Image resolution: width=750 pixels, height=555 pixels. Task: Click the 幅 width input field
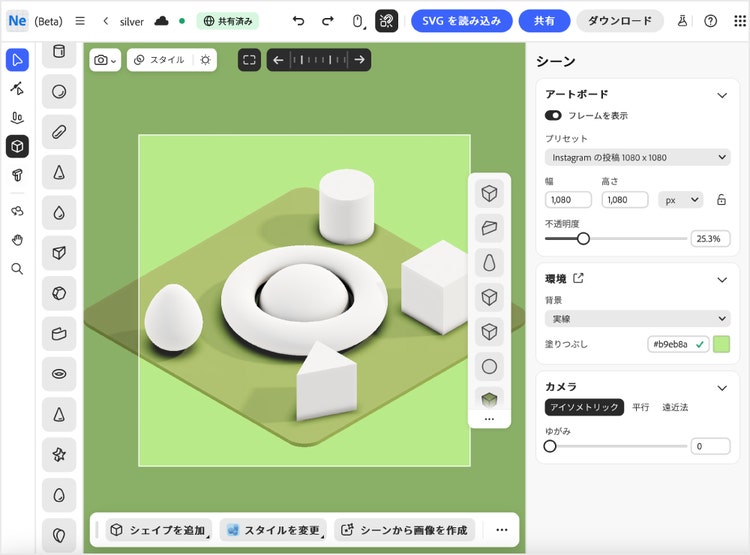[x=568, y=200]
